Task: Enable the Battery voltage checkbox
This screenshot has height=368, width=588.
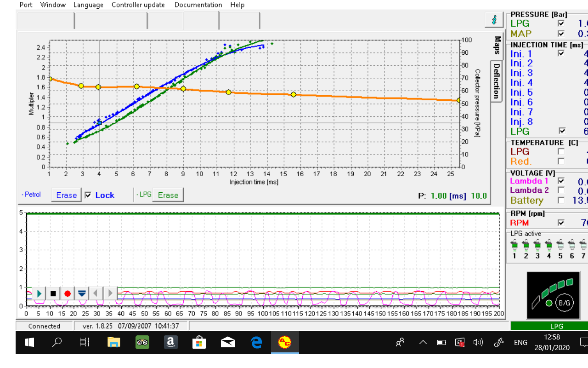Action: 560,200
